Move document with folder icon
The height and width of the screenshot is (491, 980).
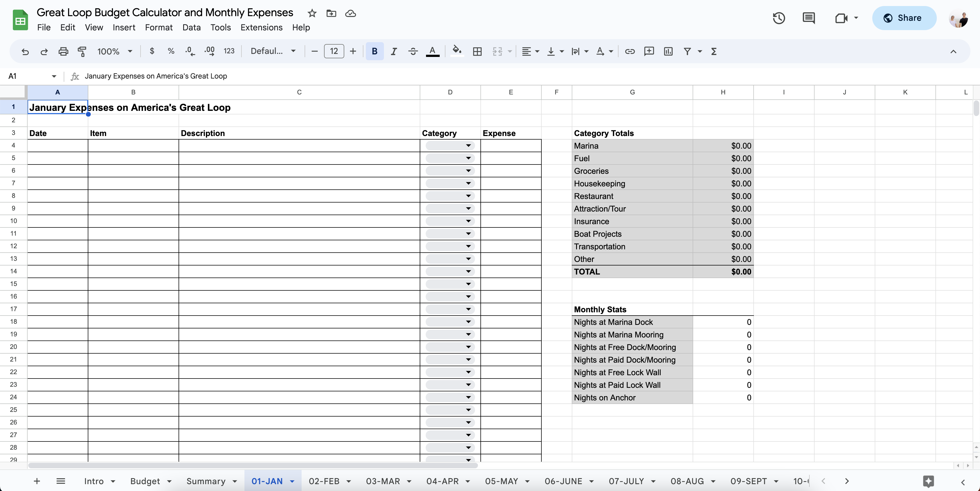pos(331,13)
